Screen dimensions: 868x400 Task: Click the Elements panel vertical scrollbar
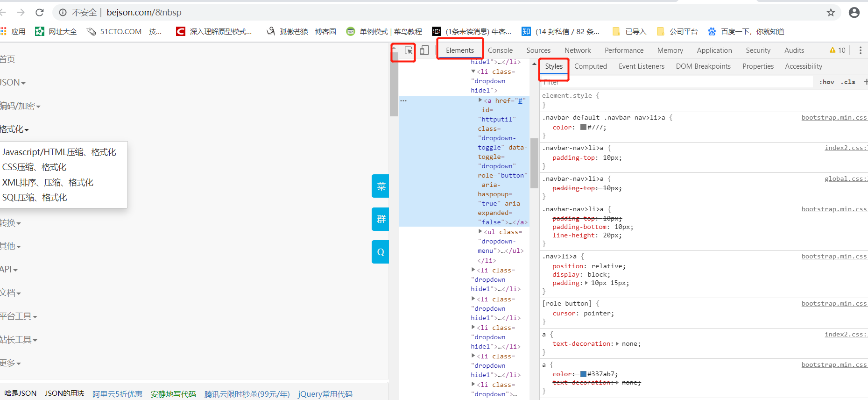(535, 163)
